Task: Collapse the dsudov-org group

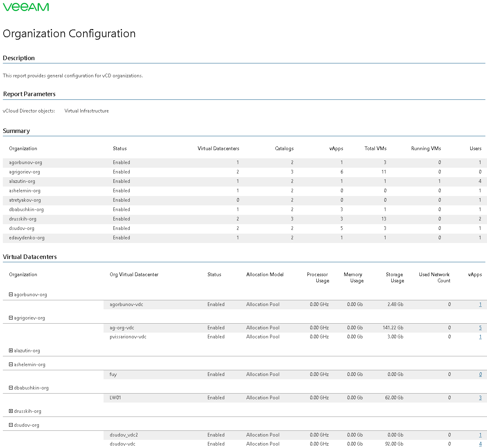Action: [11, 425]
